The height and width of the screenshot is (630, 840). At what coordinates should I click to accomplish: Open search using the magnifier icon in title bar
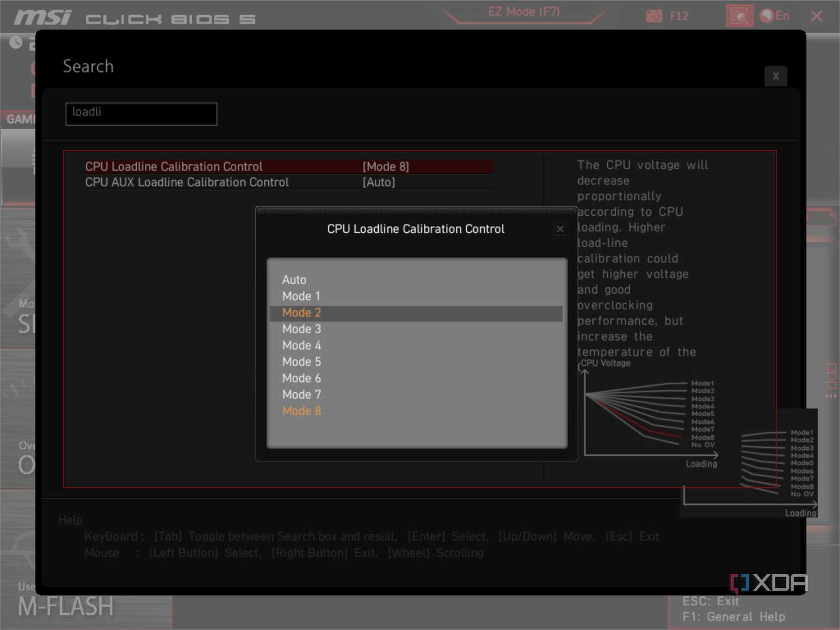point(739,16)
